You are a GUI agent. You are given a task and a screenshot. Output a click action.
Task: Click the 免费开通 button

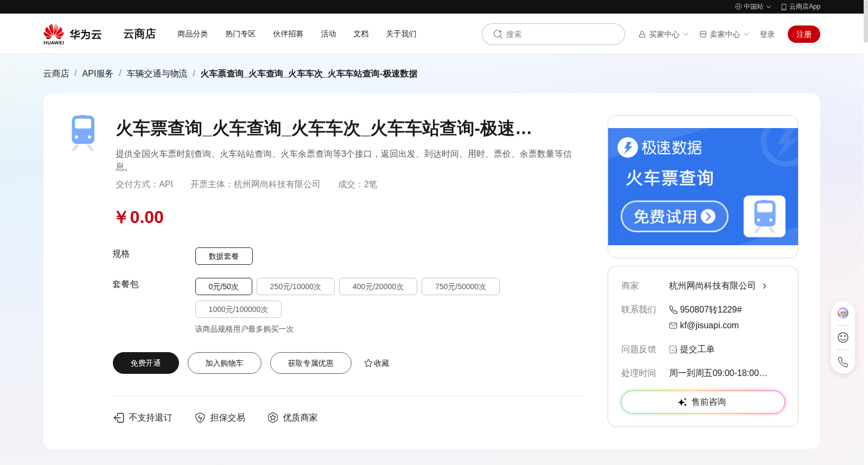point(146,363)
